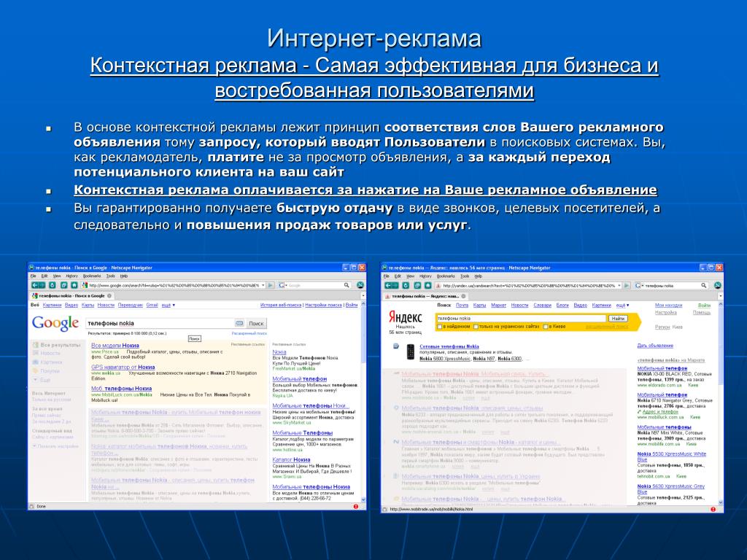Open the 'Все модели Нокиа' ad link
Screen dimensions: 747x560
click(x=115, y=345)
